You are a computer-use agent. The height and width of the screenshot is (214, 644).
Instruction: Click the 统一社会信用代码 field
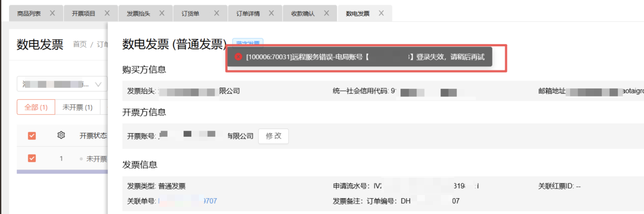tap(395, 91)
